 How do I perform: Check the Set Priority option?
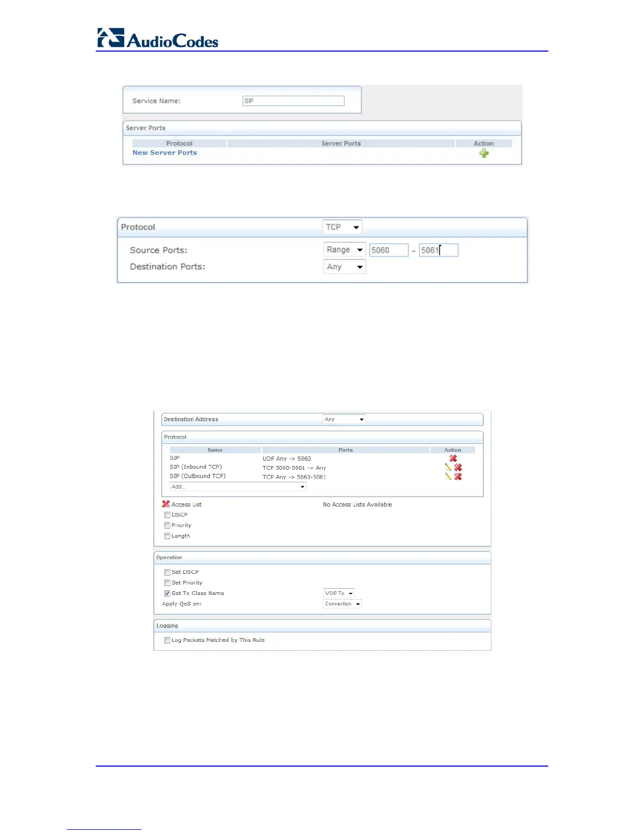tap(167, 583)
